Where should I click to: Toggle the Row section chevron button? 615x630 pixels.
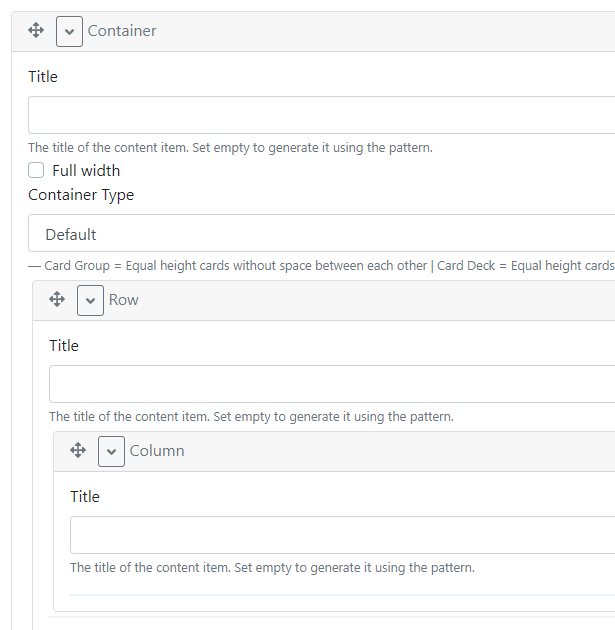point(90,300)
